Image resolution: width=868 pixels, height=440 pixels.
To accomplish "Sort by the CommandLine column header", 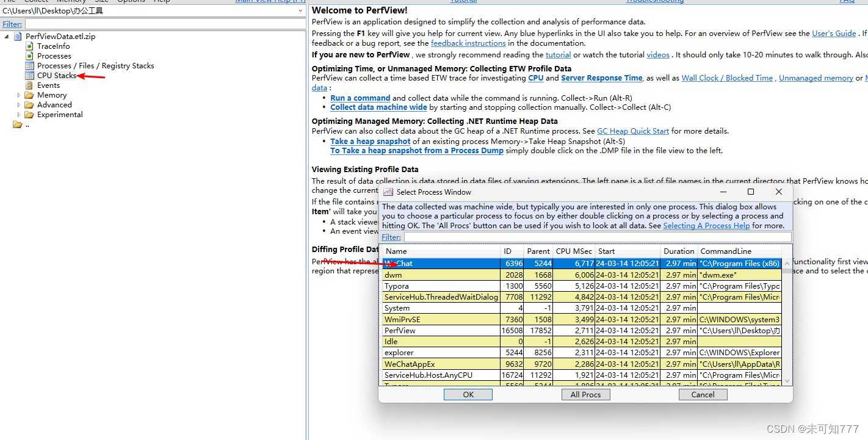I will [x=740, y=251].
